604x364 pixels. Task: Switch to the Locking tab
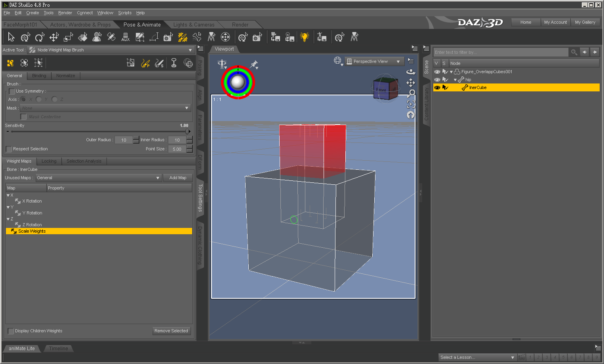(49, 161)
